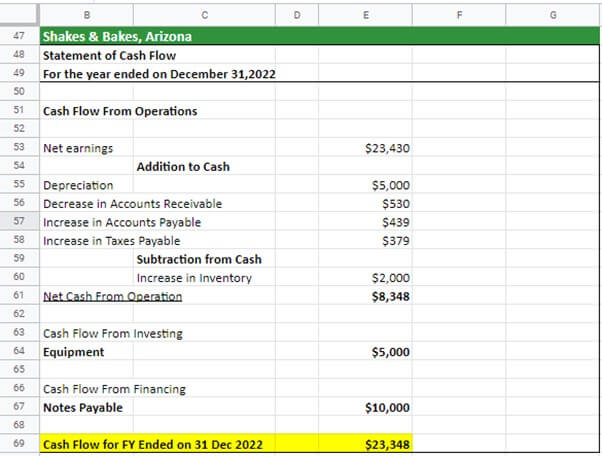Viewport: 602px width, 456px height.
Task: Select the 'Net Cash From Operation' cell
Action: pyautogui.click(x=112, y=296)
